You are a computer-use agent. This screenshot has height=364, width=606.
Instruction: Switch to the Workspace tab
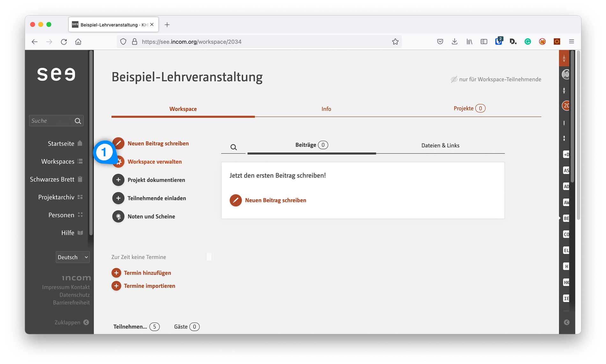pos(183,109)
